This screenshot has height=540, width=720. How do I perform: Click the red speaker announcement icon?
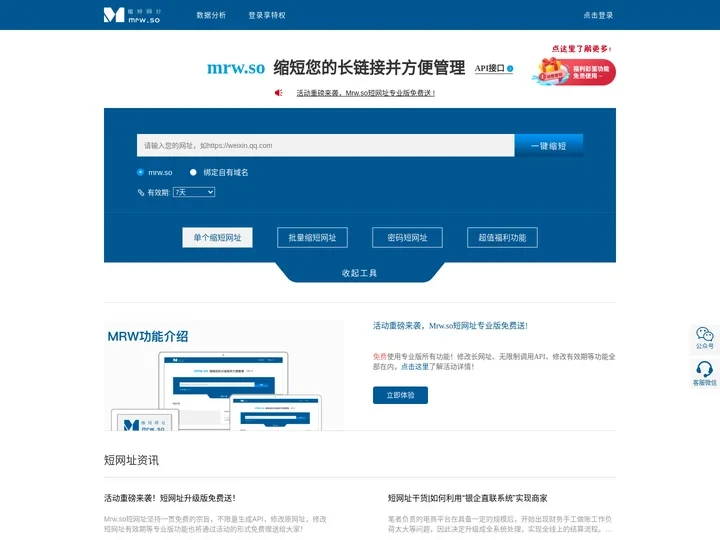point(278,93)
